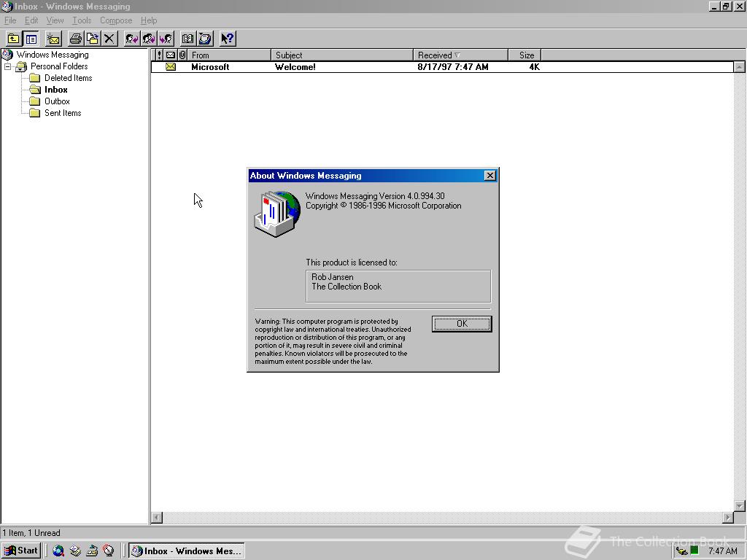Click the second Quick Launch mail icon
This screenshot has width=747, height=560.
[x=75, y=551]
